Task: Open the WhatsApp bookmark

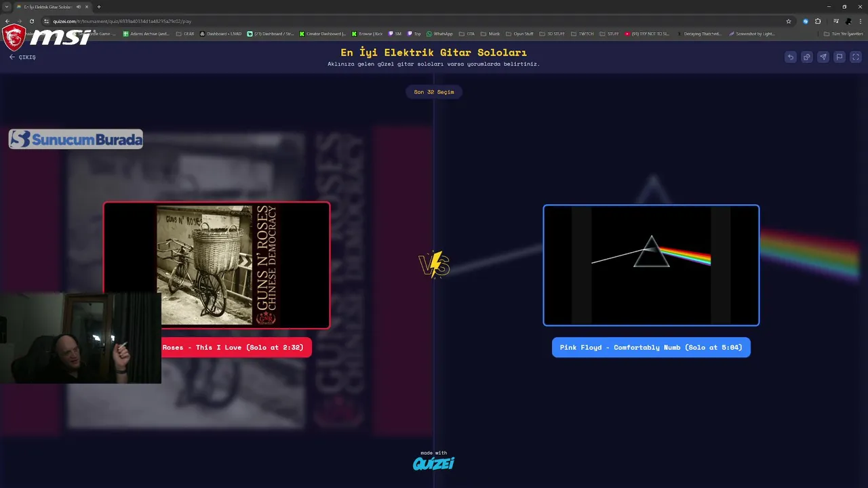Action: point(439,33)
